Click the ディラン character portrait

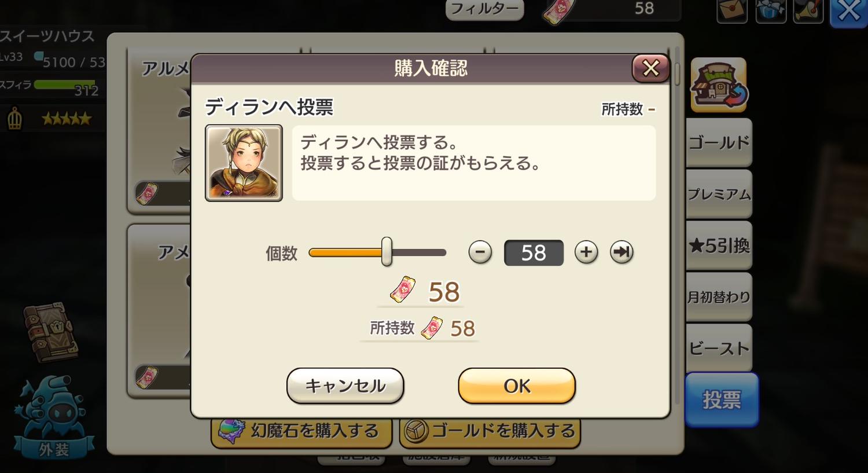pos(244,163)
